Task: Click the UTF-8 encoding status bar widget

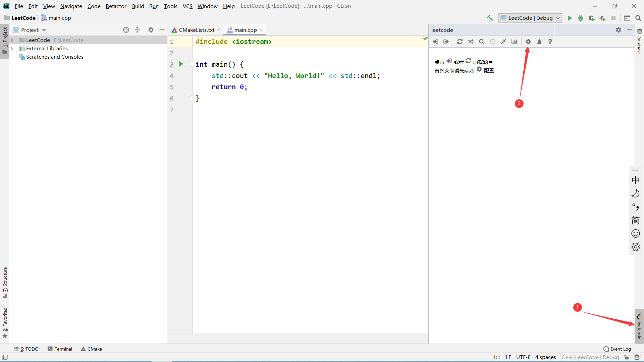Action: [523, 357]
